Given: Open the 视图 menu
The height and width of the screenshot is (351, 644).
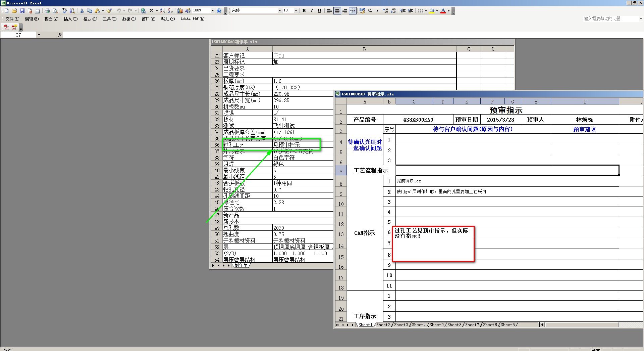Looking at the screenshot, I should (x=51, y=19).
